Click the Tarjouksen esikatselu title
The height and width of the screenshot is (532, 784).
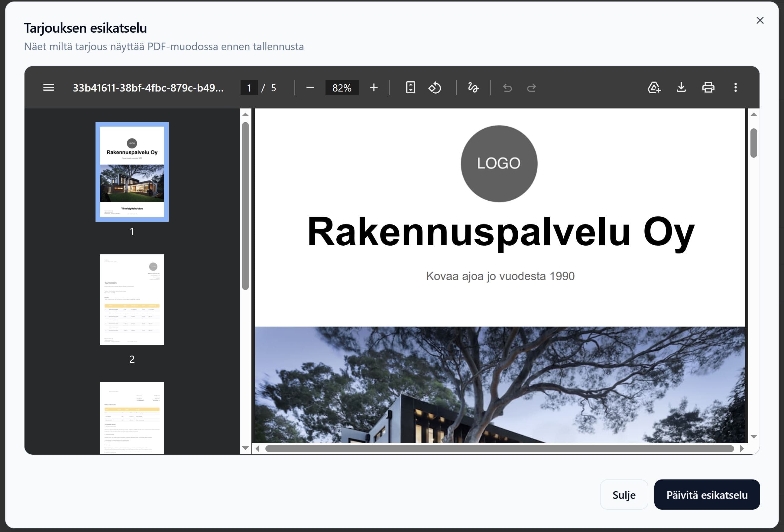point(85,28)
